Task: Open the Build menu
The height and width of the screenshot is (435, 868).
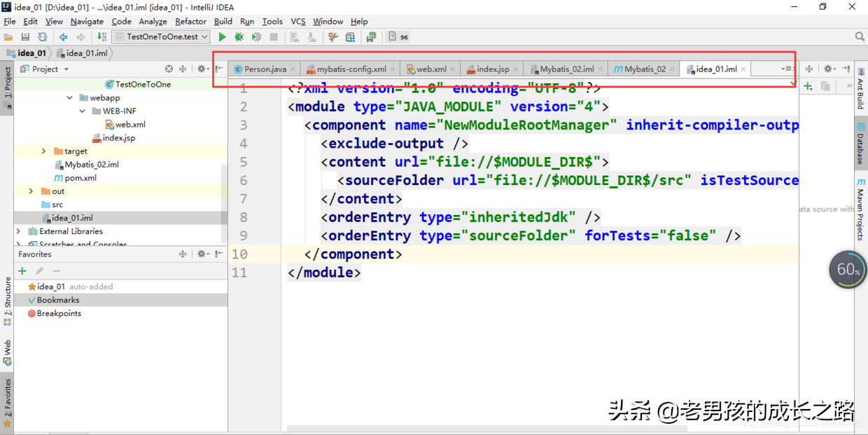Action: coord(223,21)
